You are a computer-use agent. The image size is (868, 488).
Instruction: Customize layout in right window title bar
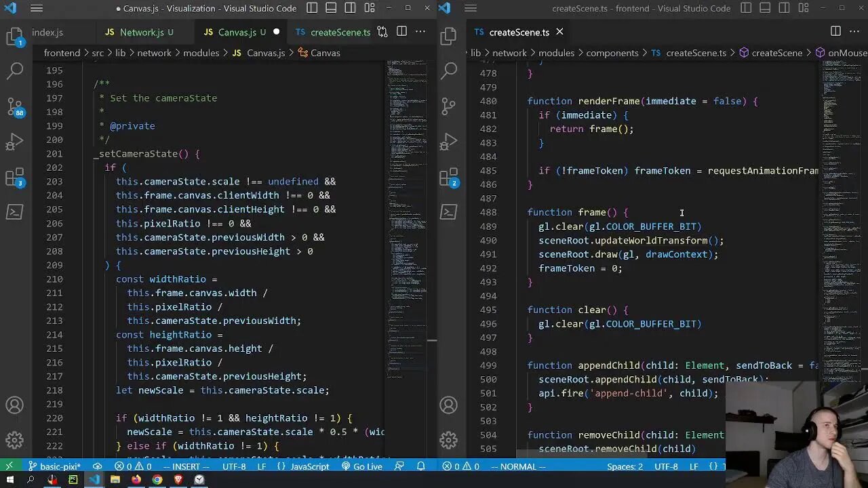tap(803, 8)
